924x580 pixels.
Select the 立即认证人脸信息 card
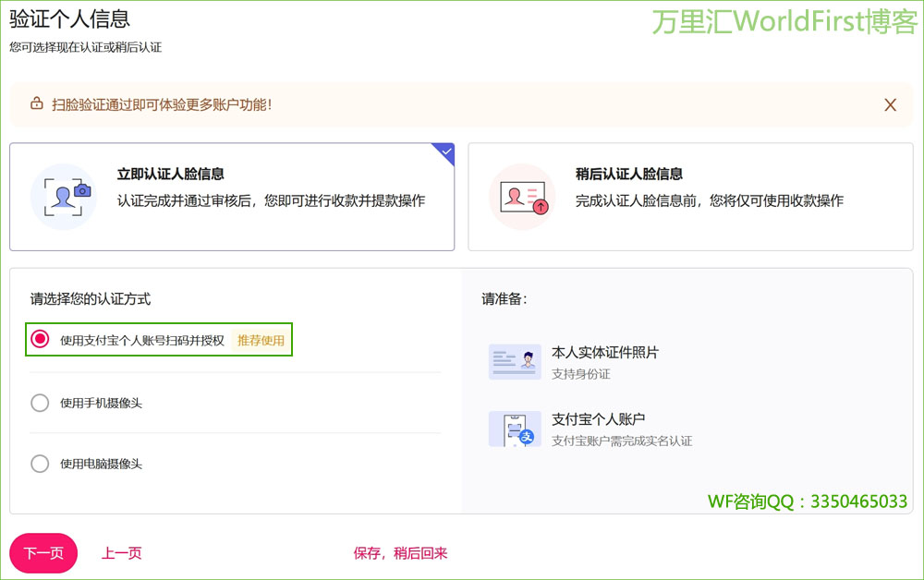(232, 197)
